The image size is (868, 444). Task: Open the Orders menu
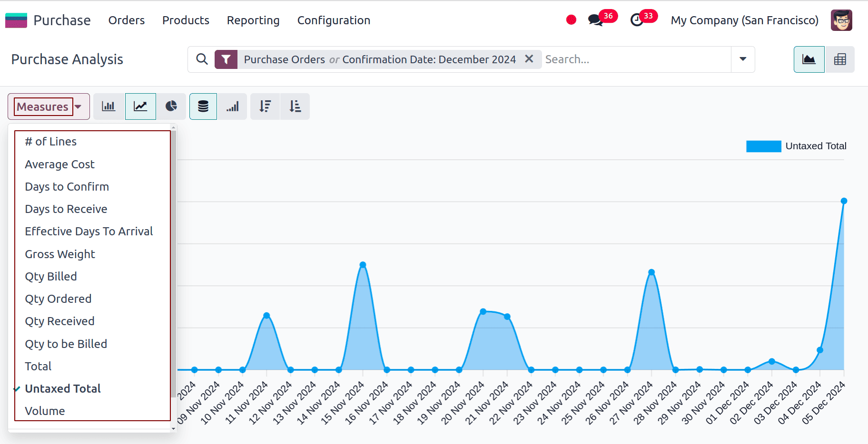tap(127, 20)
